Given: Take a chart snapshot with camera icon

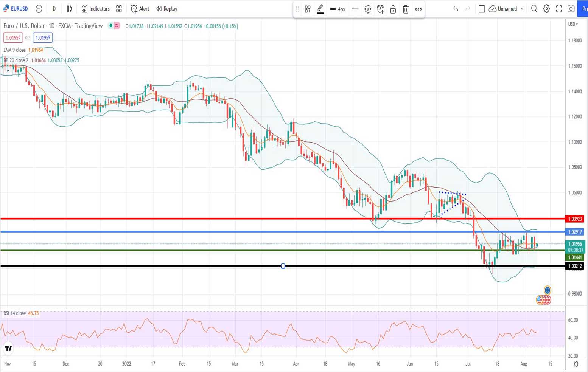Looking at the screenshot, I should coord(571,9).
